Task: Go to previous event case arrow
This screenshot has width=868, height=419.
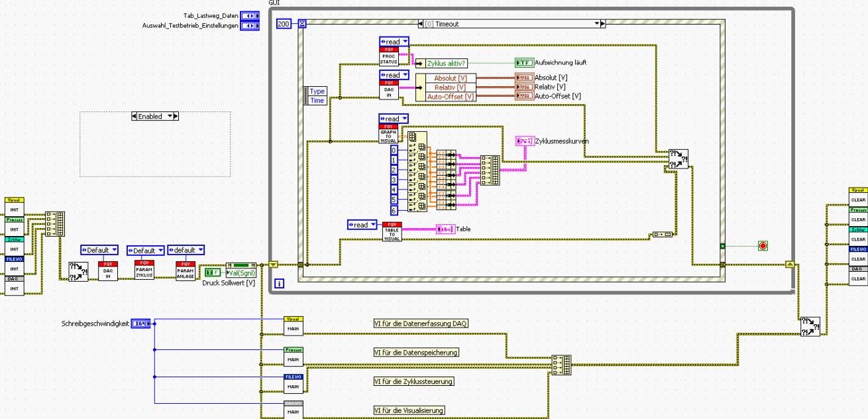Action: pos(421,23)
